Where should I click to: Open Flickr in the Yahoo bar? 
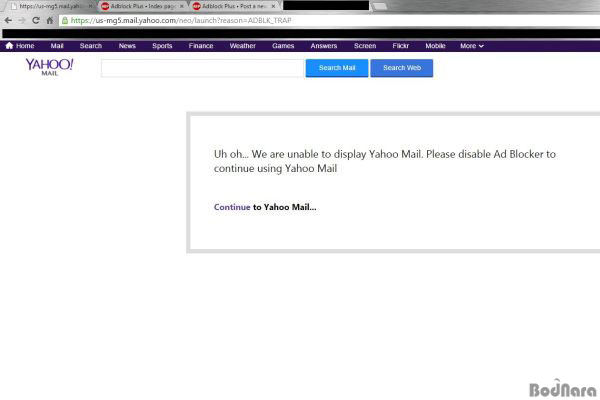tap(401, 46)
